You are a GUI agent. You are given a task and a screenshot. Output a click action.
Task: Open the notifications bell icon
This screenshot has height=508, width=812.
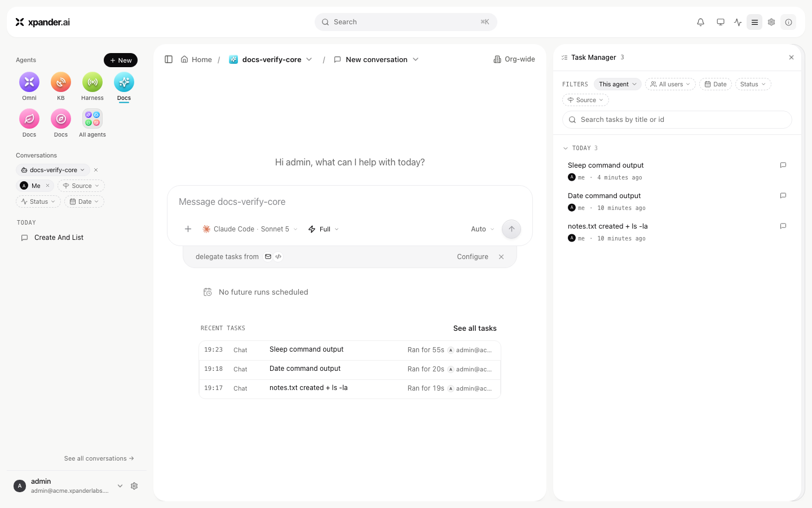pos(700,22)
